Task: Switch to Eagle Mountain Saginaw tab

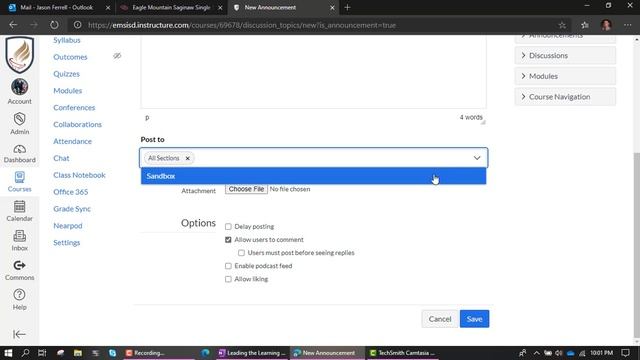Action: (x=171, y=7)
